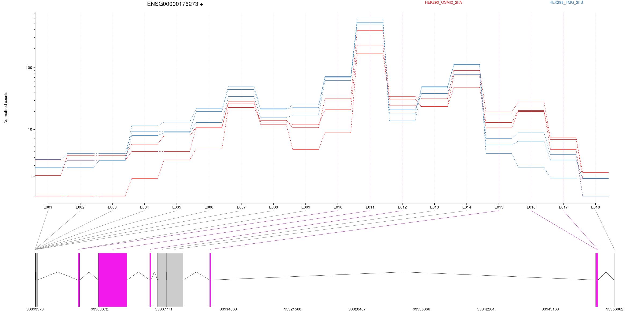Click genomic coordinate 93935366

421,309
